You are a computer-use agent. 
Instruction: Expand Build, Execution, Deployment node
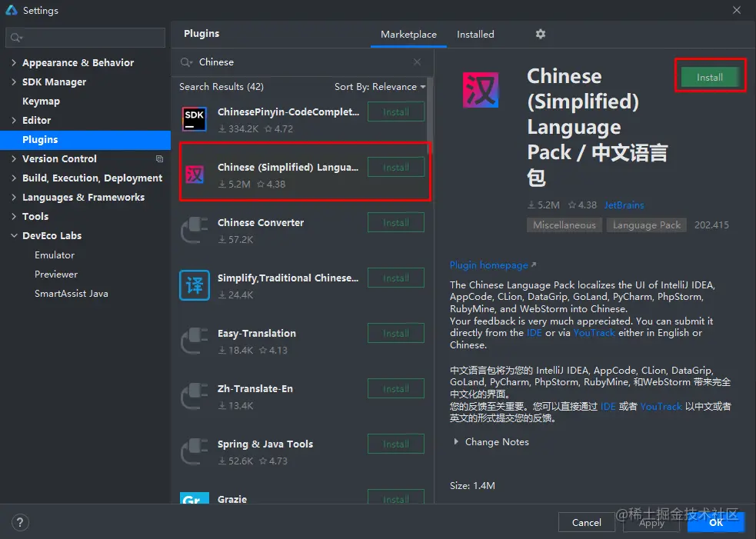click(14, 178)
